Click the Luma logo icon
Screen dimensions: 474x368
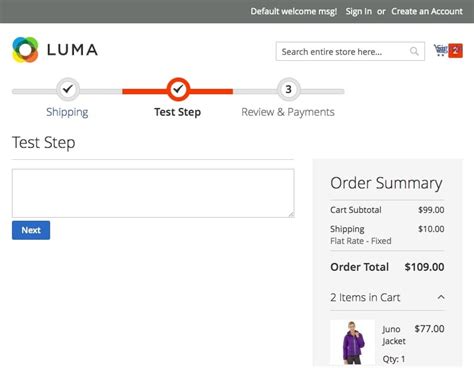coord(25,50)
